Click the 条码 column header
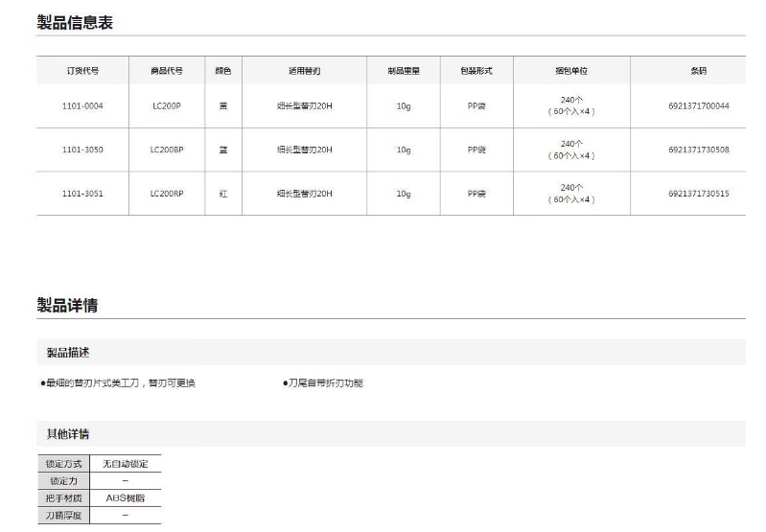Image resolution: width=766 pixels, height=532 pixels. (x=698, y=71)
